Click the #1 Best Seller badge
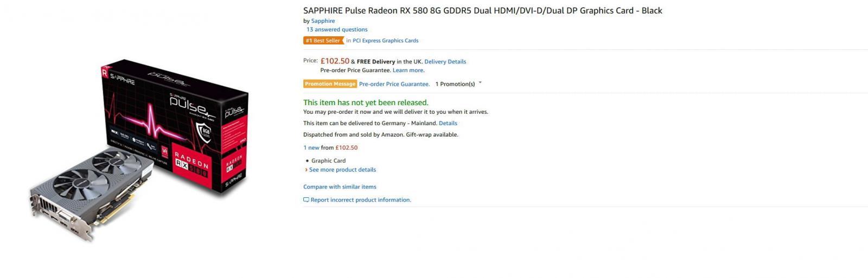Image resolution: width=868 pixels, height=278 pixels. point(323,41)
